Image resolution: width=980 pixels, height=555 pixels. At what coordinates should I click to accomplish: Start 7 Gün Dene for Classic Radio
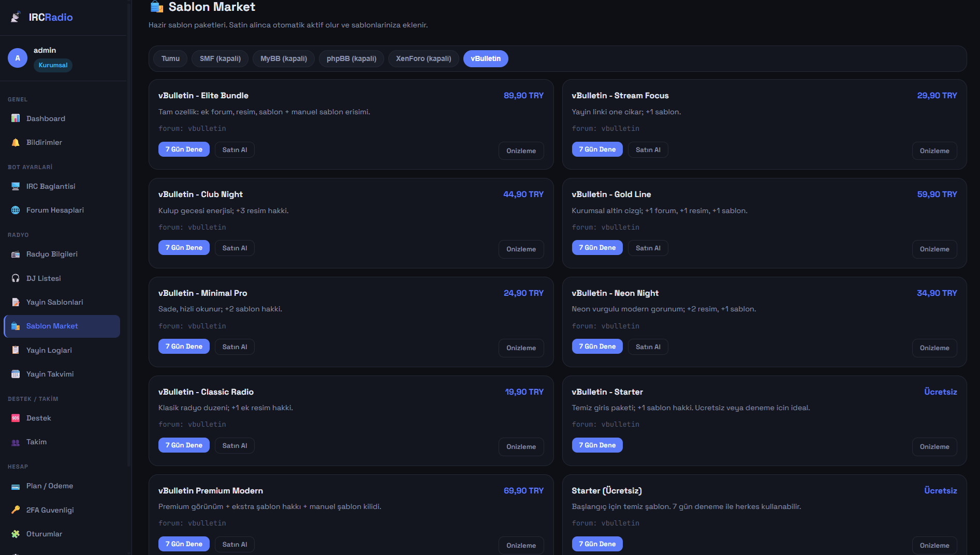[184, 445]
